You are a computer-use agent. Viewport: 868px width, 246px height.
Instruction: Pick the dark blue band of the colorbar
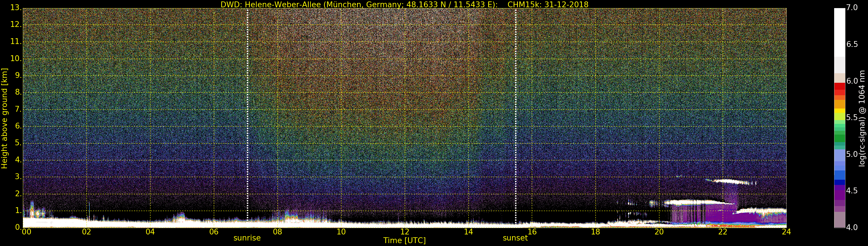pos(839,182)
